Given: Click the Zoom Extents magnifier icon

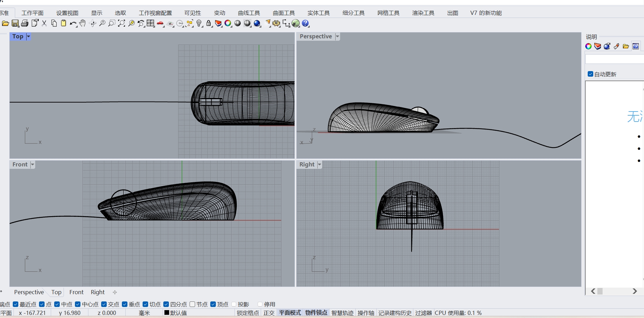Looking at the screenshot, I should point(122,23).
